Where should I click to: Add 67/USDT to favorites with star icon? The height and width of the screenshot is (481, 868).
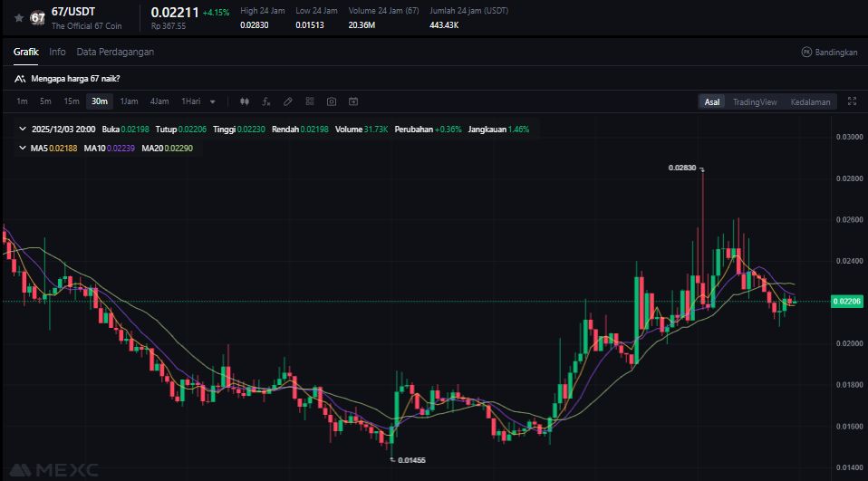(x=18, y=17)
